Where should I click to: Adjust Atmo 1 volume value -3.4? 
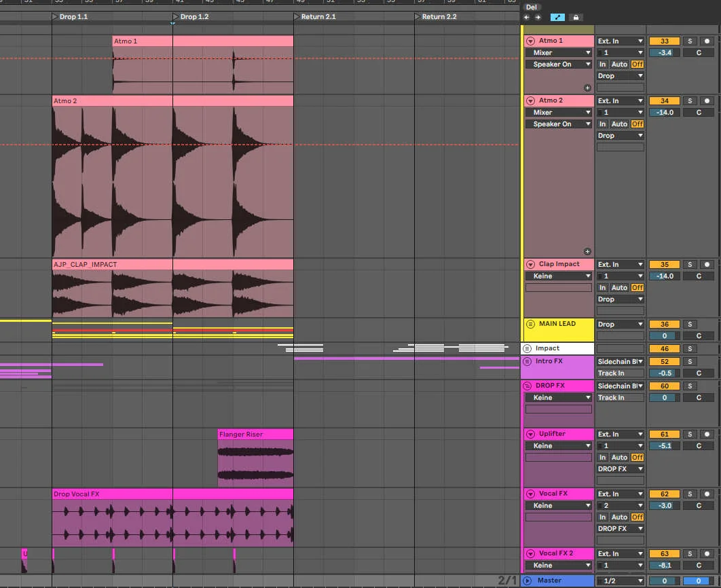point(665,53)
